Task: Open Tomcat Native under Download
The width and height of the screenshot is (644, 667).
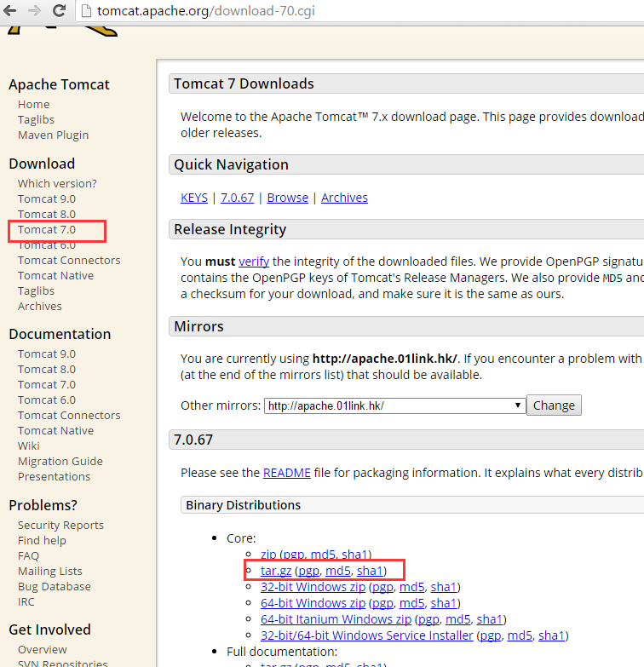Action: pos(55,275)
